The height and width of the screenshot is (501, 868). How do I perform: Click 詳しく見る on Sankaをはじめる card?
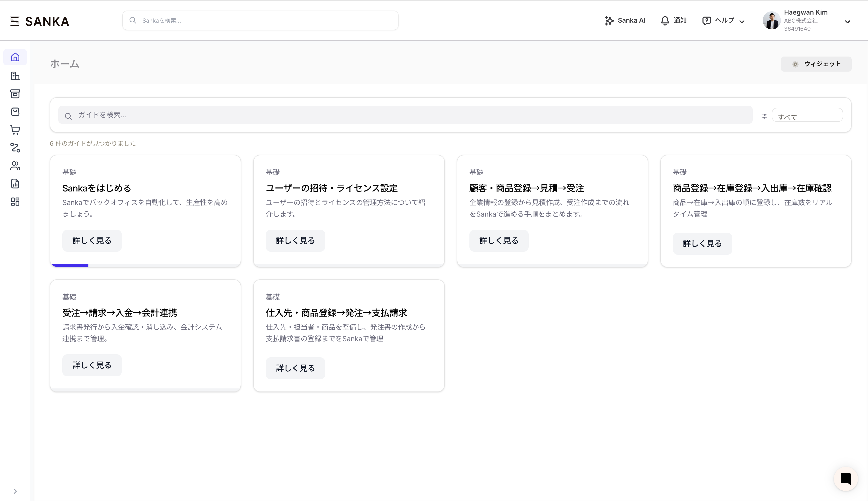(92, 240)
